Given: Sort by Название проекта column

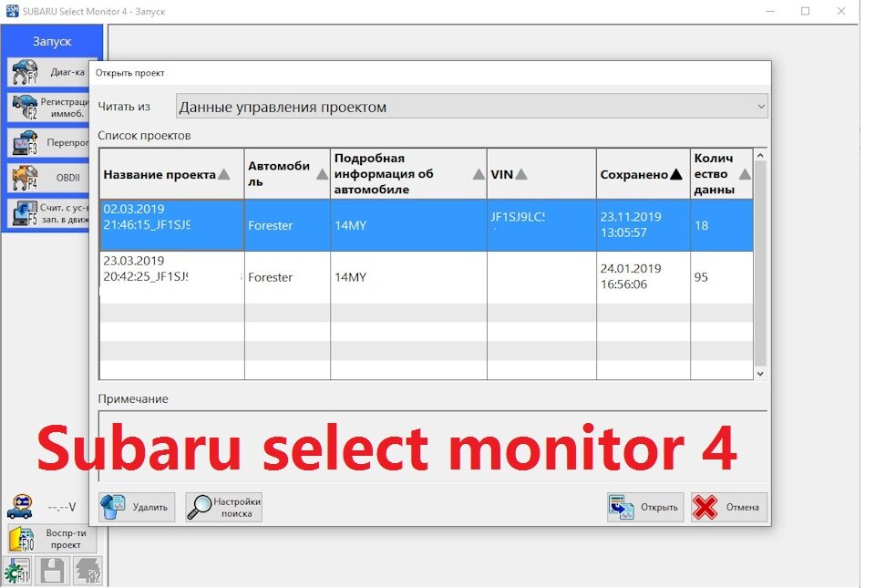Looking at the screenshot, I should tap(172, 174).
